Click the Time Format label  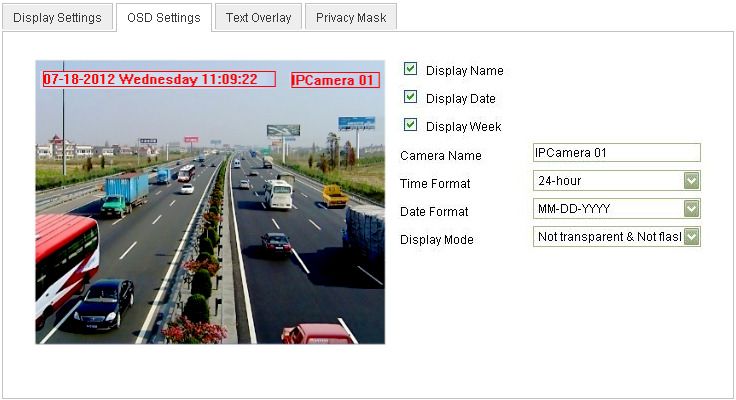coord(435,184)
